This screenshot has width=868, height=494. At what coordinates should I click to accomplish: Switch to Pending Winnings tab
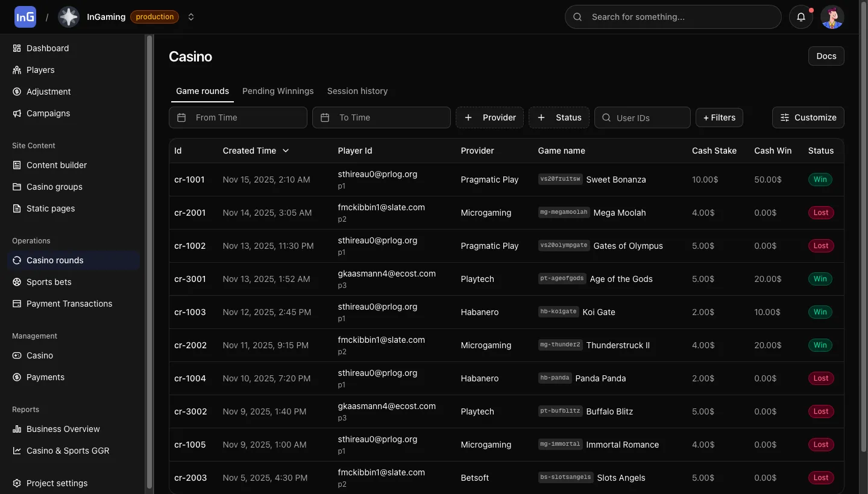coord(278,91)
